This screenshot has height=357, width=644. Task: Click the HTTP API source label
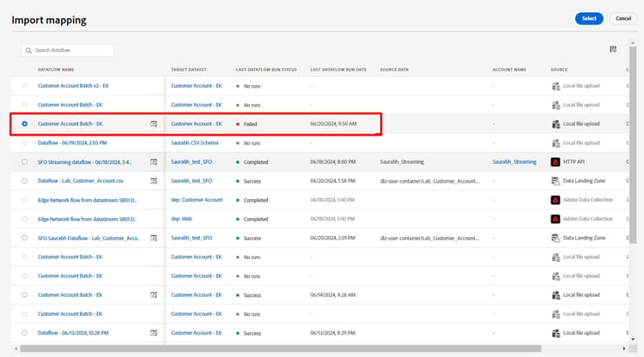(x=574, y=162)
